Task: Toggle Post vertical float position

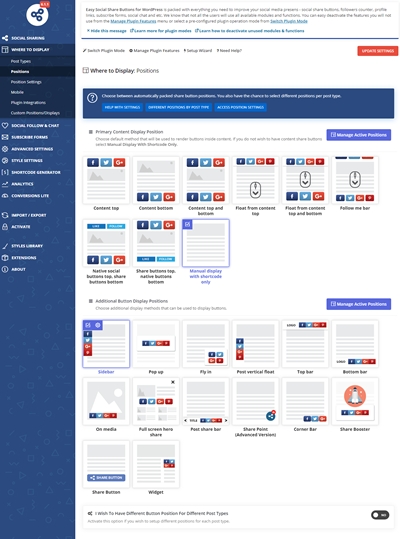Action: click(x=255, y=344)
